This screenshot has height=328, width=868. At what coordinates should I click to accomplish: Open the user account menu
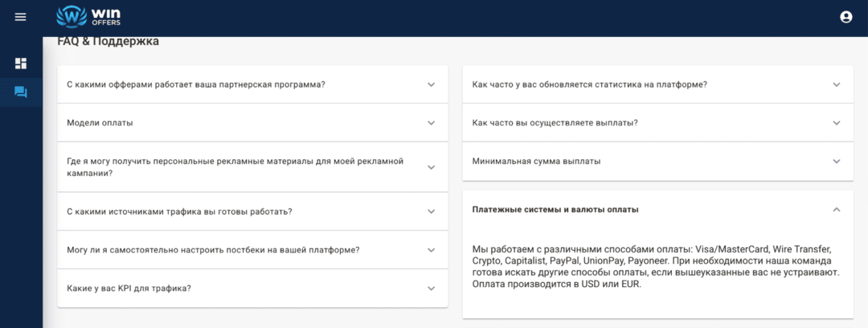[x=845, y=17]
